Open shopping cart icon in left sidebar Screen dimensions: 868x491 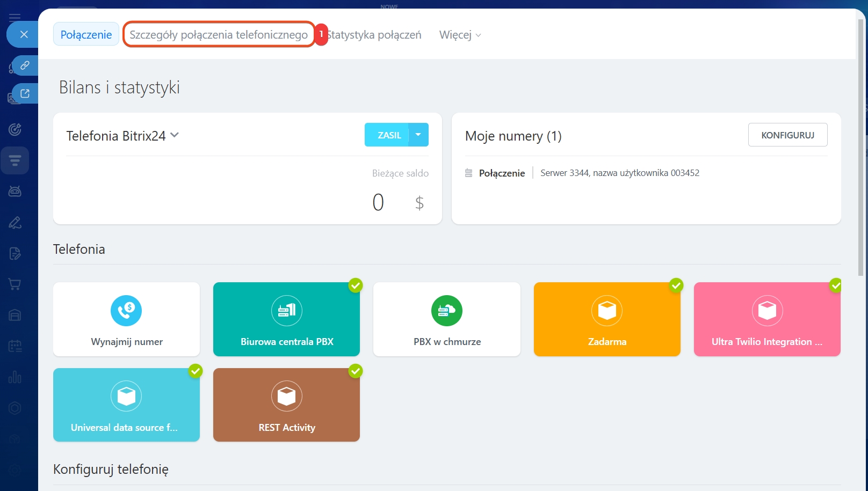pyautogui.click(x=15, y=284)
